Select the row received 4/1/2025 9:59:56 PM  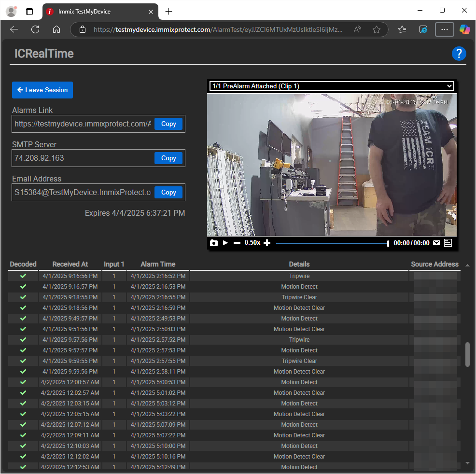pyautogui.click(x=234, y=372)
